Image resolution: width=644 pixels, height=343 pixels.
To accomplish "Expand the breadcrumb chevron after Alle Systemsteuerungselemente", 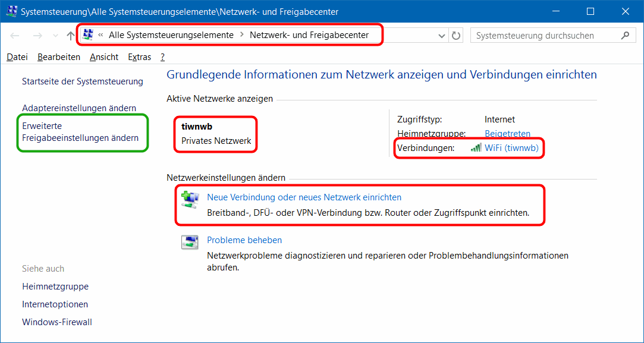I will coord(241,35).
